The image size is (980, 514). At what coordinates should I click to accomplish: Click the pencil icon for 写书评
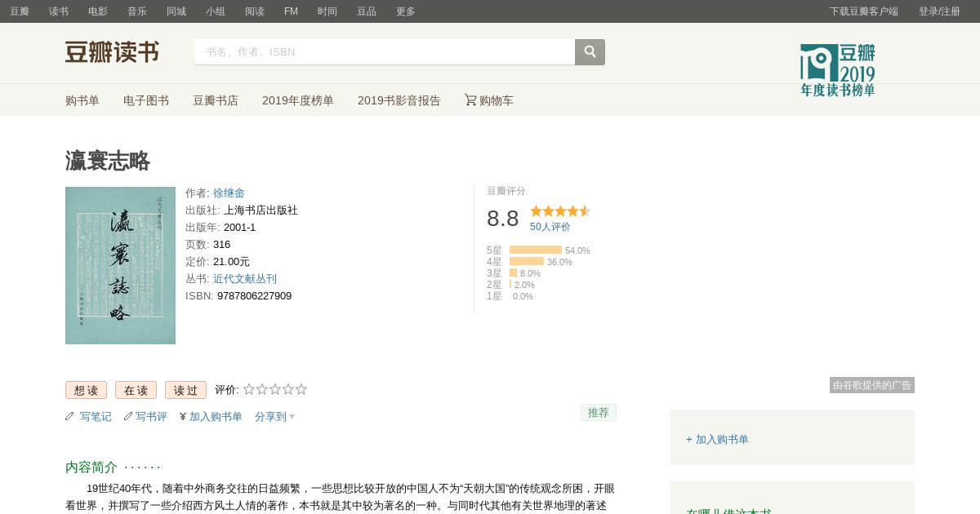point(128,416)
